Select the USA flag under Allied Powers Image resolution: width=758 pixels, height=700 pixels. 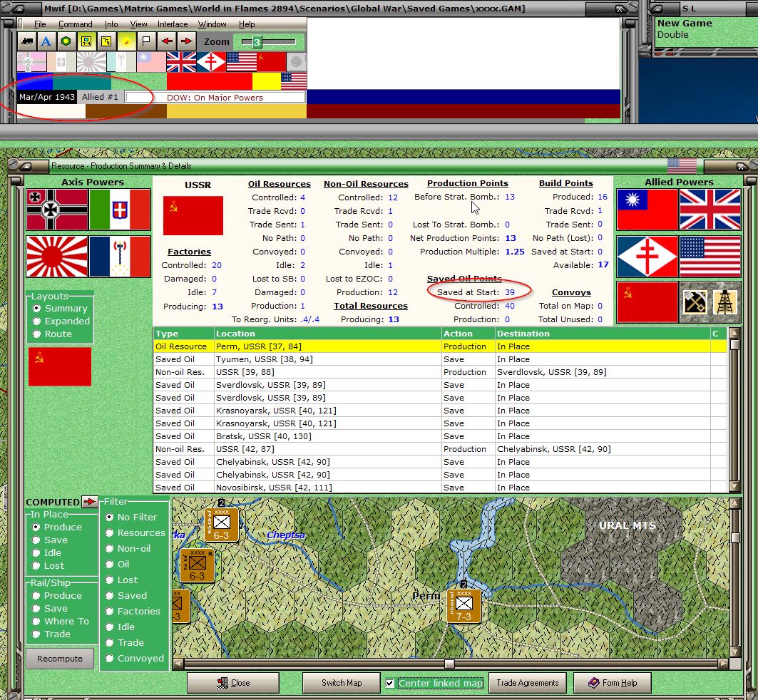click(710, 257)
